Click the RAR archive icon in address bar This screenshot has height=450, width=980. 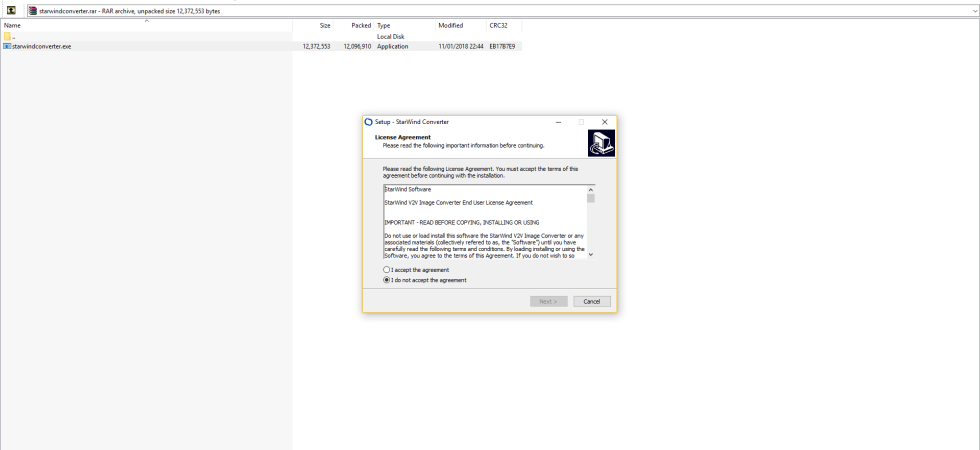[x=33, y=11]
